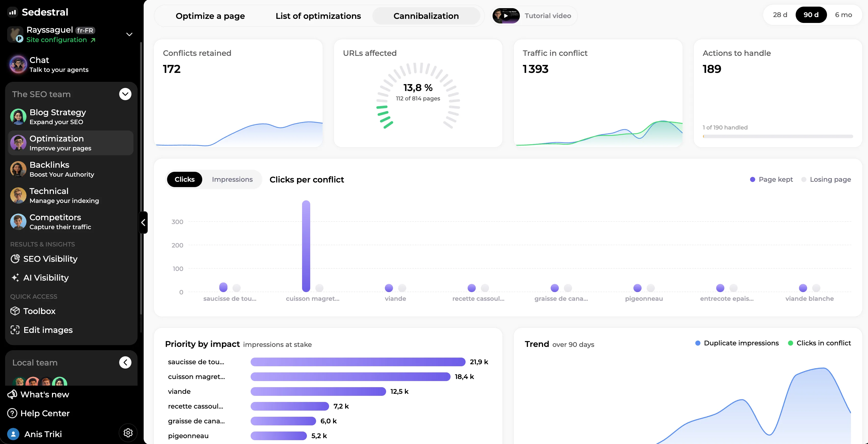The image size is (868, 444).
Task: Set time range to 90 d
Action: coord(811,15)
